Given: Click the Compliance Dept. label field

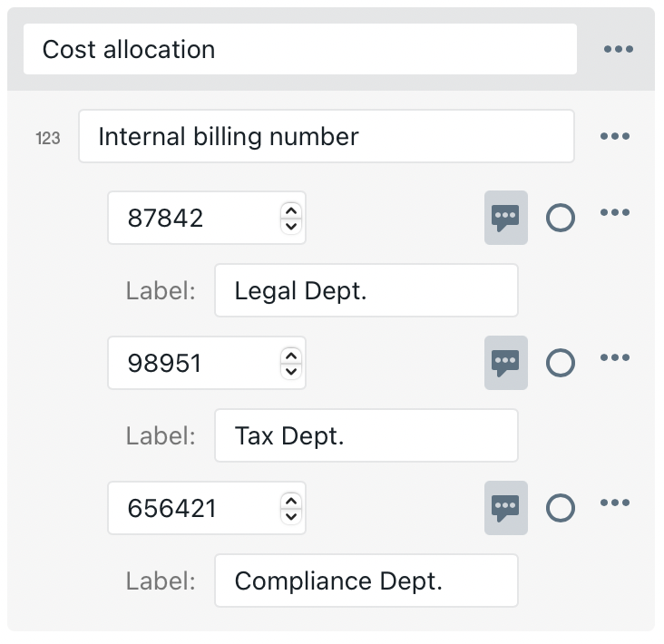Looking at the screenshot, I should pyautogui.click(x=366, y=581).
